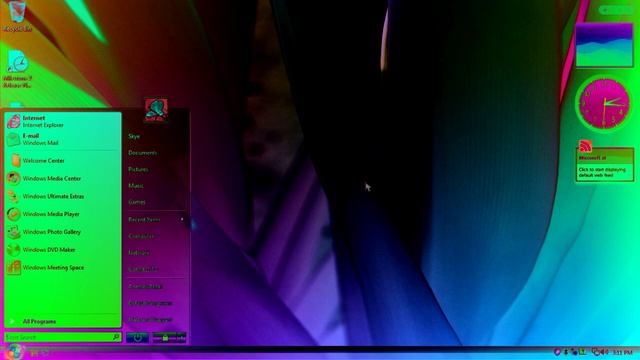Image resolution: width=640 pixels, height=360 pixels.
Task: Lock the computer with the lock button
Action: click(x=165, y=338)
